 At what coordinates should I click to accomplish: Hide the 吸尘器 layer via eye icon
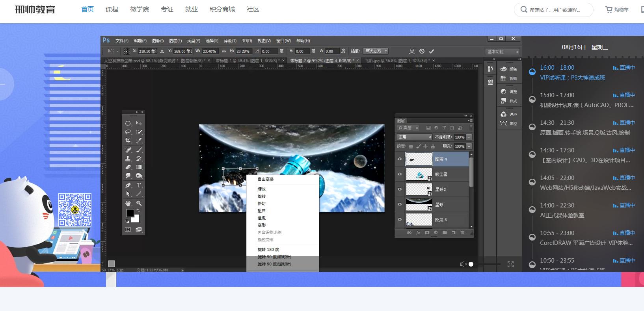point(400,174)
